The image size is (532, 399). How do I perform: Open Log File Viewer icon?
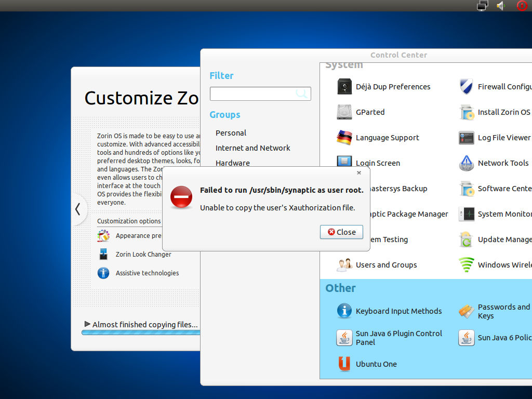click(467, 138)
